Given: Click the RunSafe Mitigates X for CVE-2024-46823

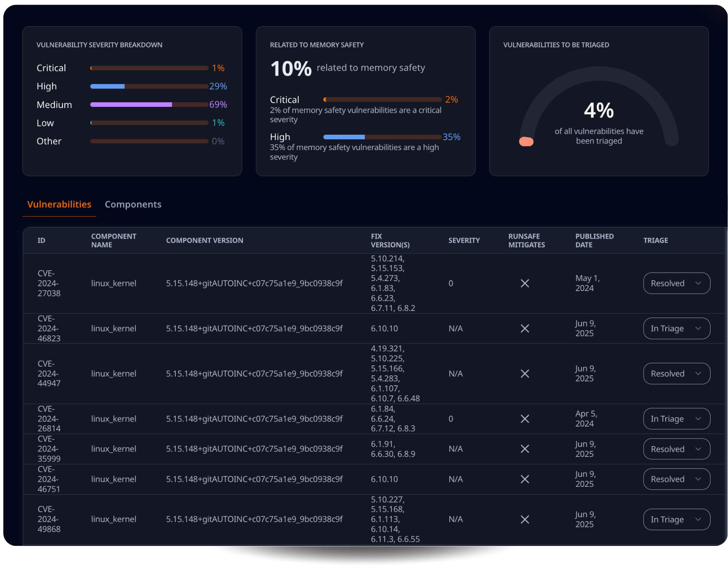Looking at the screenshot, I should (x=525, y=328).
